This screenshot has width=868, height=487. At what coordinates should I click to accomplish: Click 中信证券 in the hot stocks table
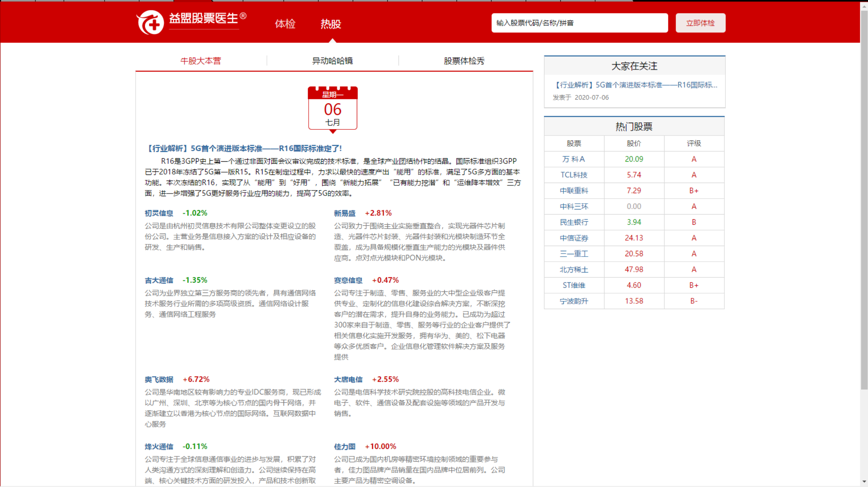(574, 238)
